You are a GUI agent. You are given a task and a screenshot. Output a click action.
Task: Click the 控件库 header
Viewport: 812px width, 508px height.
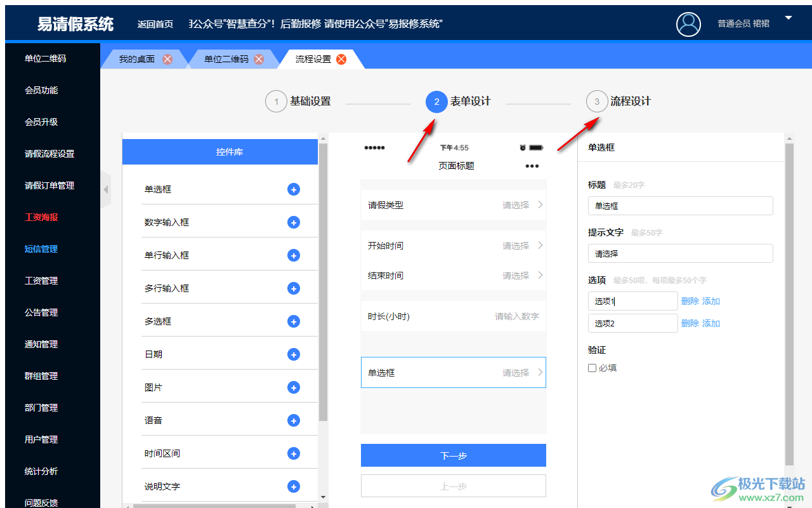click(x=220, y=152)
